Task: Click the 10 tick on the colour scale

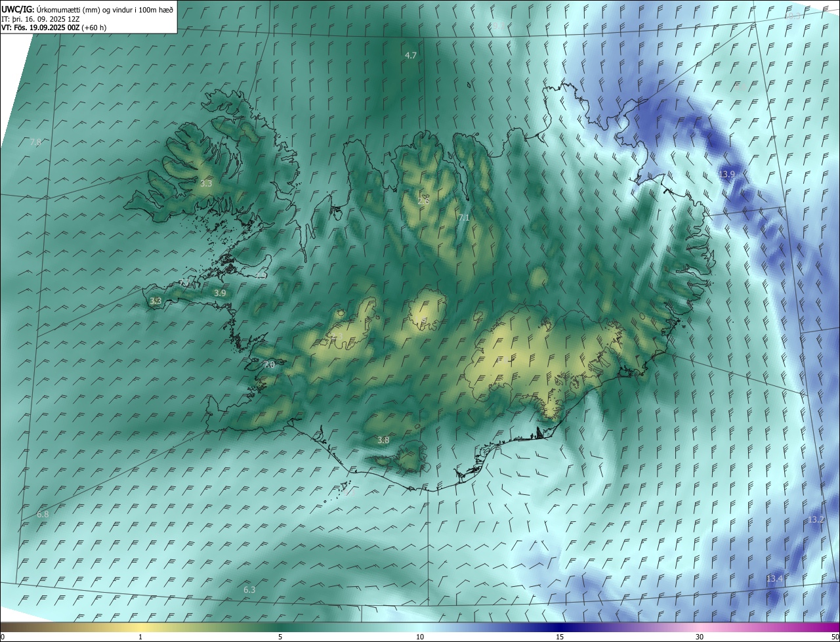Action: coord(420,637)
